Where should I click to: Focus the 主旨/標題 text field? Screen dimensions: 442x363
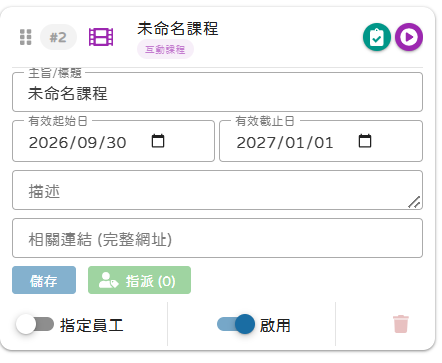(x=217, y=92)
